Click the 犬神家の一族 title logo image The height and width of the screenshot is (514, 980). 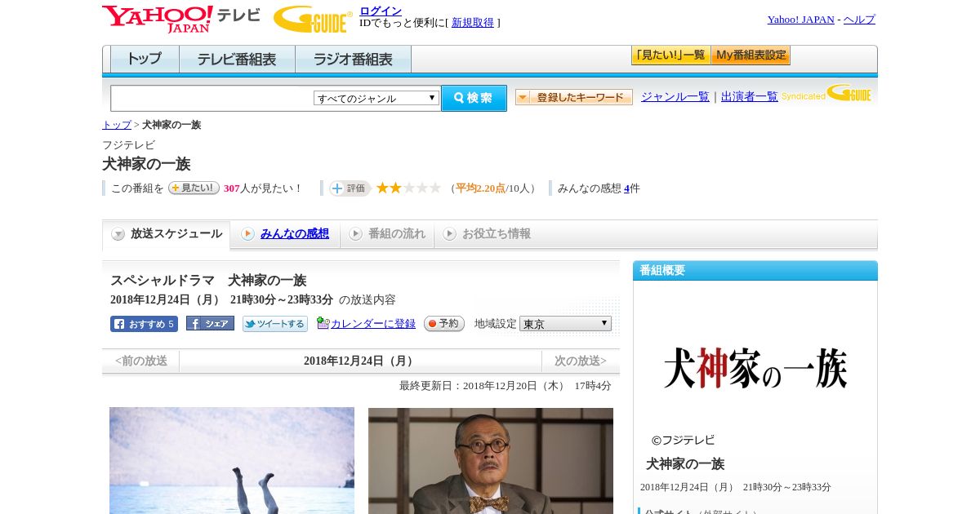755,368
